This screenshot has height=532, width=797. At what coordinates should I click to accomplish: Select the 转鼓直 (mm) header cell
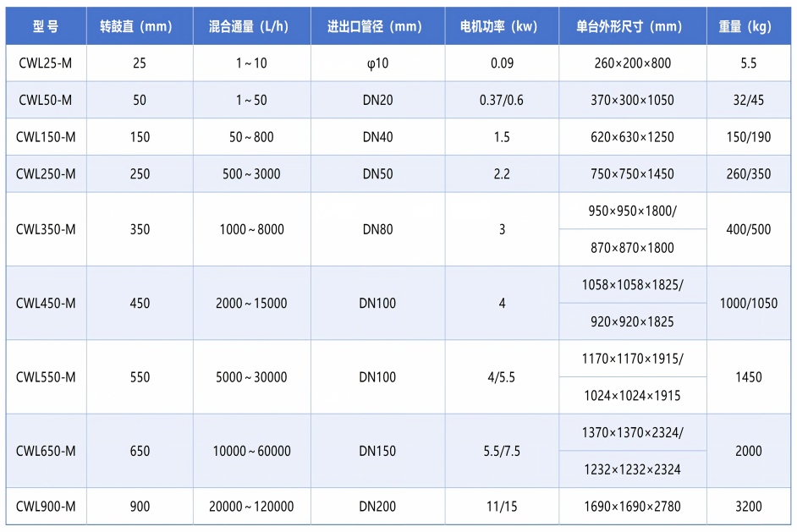[140, 26]
